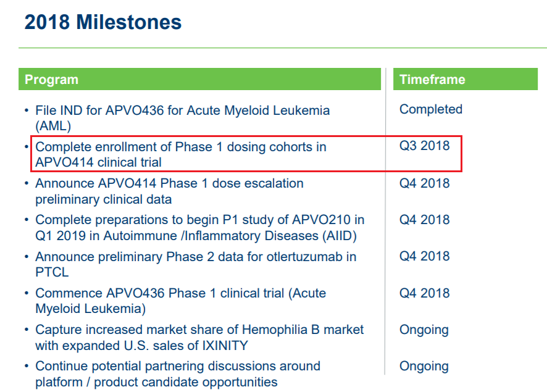Click Q4 2018 beside APVO210 preparations row
This screenshot has height=392, width=547.
click(x=425, y=219)
